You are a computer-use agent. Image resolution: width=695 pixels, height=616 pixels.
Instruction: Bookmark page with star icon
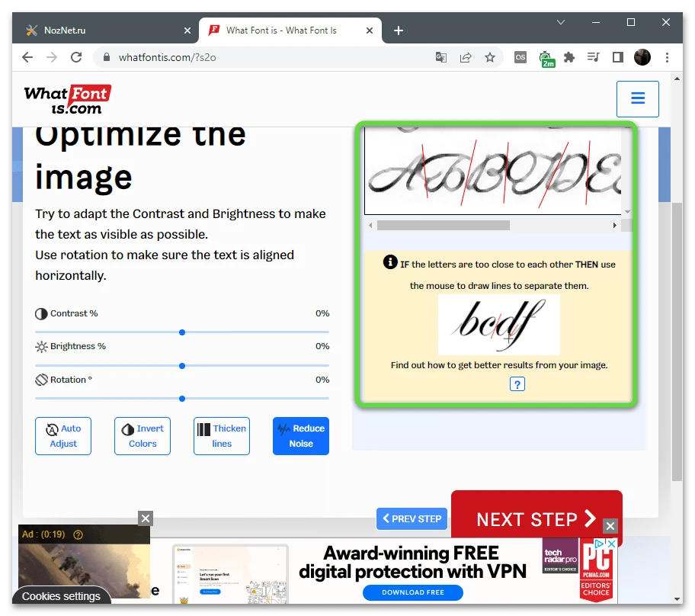click(489, 57)
